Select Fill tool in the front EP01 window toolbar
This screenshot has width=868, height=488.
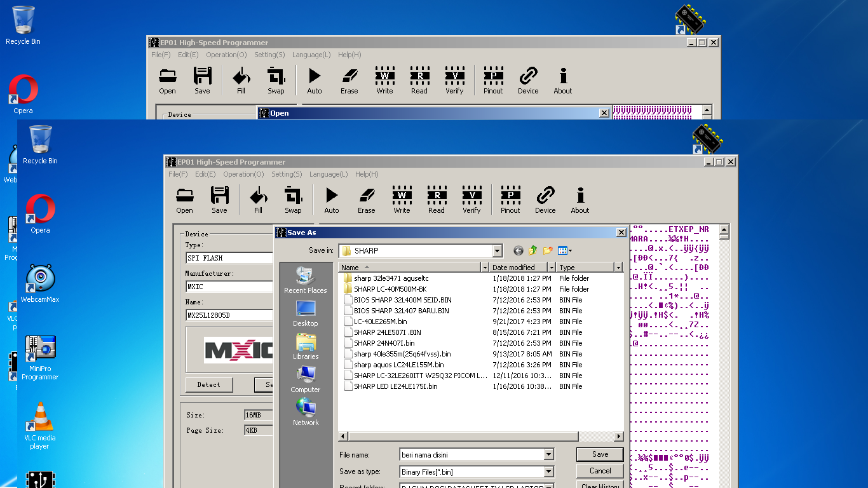pos(258,200)
